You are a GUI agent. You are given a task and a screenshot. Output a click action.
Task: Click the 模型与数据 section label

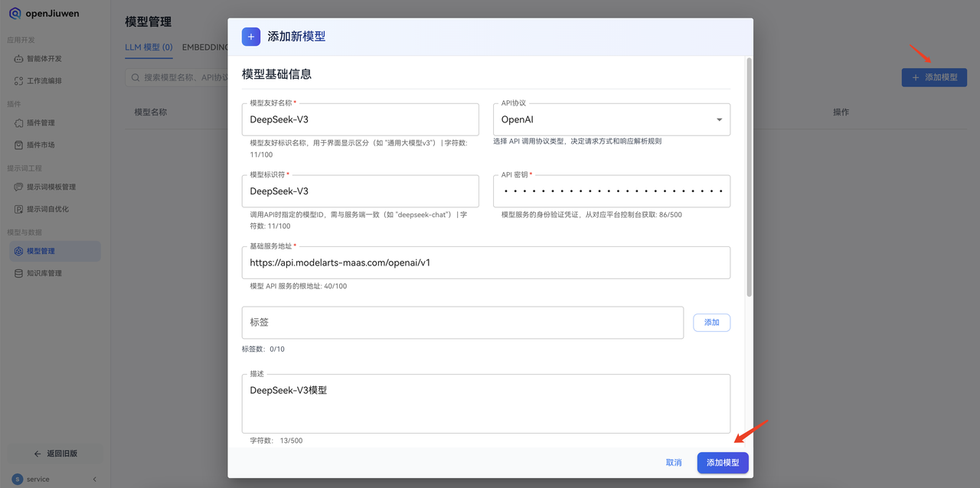pyautogui.click(x=24, y=232)
